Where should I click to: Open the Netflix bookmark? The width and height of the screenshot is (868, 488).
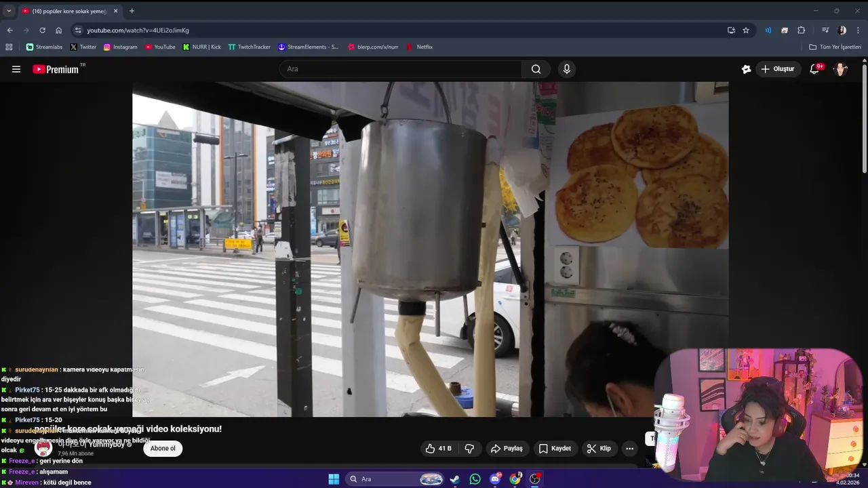click(x=419, y=47)
